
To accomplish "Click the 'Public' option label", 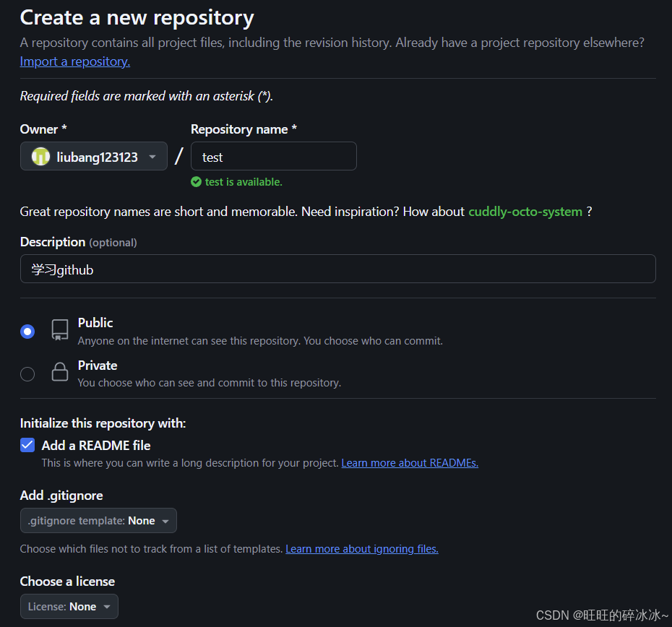I will coord(95,323).
